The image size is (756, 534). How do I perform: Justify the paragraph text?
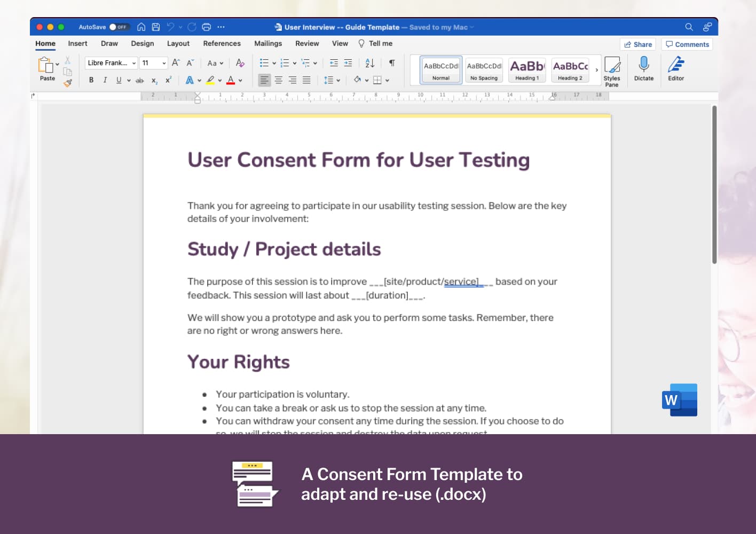point(306,80)
